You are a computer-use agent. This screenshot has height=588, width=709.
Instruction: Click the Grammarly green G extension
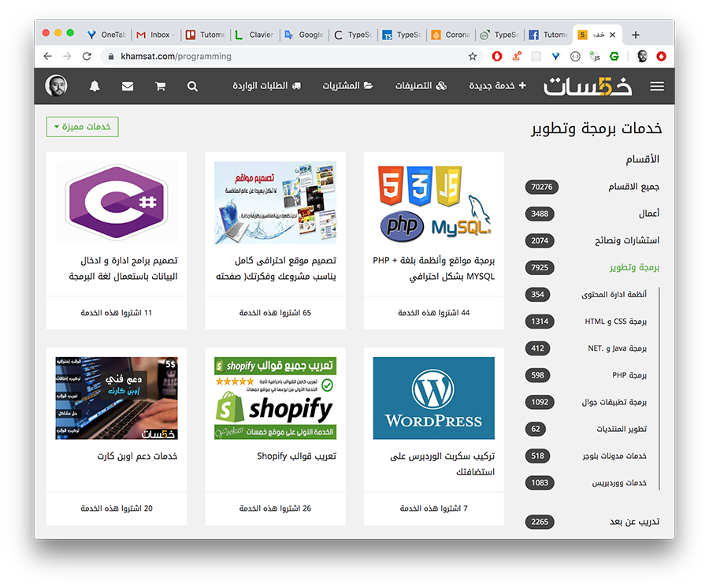[x=614, y=56]
